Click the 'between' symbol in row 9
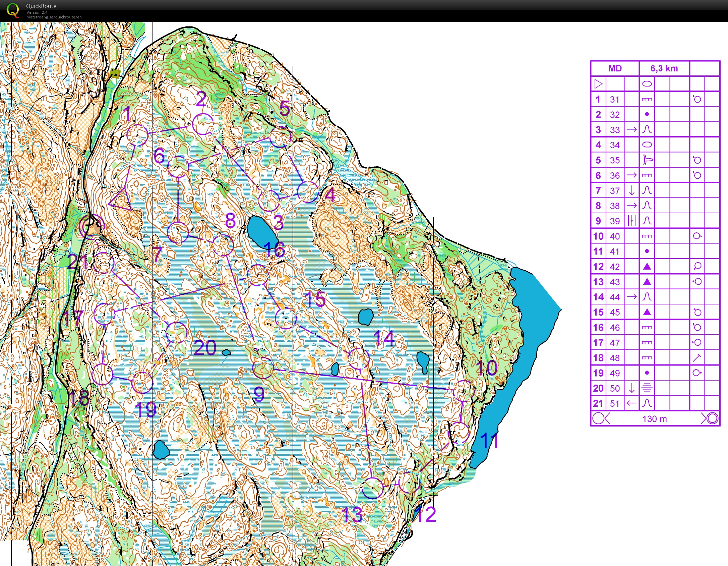This screenshot has height=566, width=728. pos(632,221)
